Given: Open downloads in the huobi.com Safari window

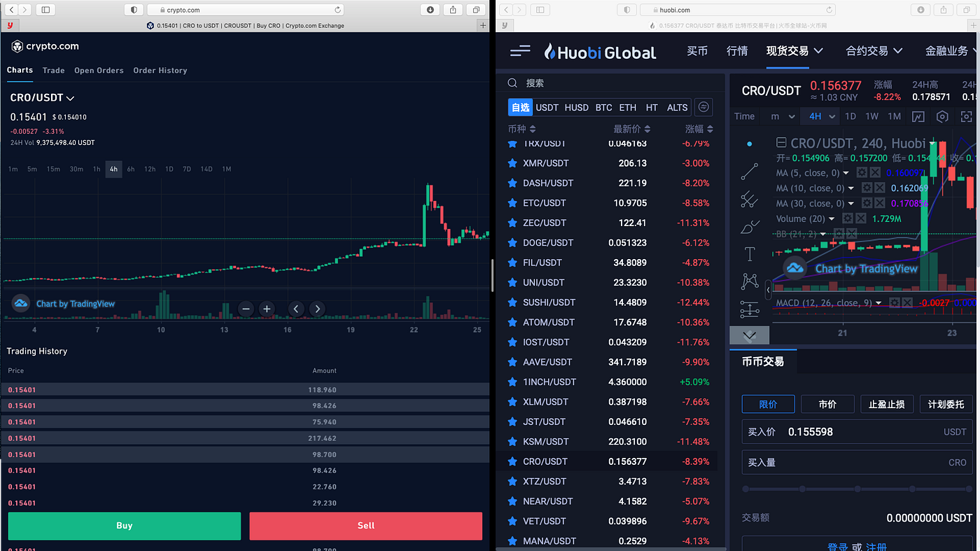Looking at the screenshot, I should [x=921, y=10].
